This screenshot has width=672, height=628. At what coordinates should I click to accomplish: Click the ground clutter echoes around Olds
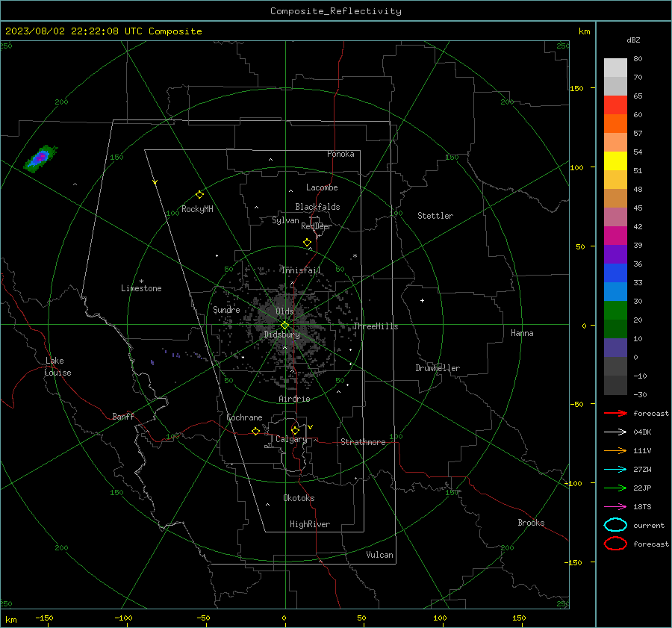[284, 322]
